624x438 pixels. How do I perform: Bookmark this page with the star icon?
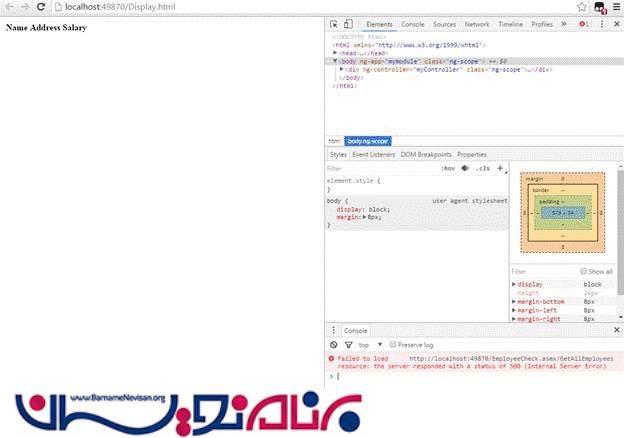pyautogui.click(x=582, y=7)
